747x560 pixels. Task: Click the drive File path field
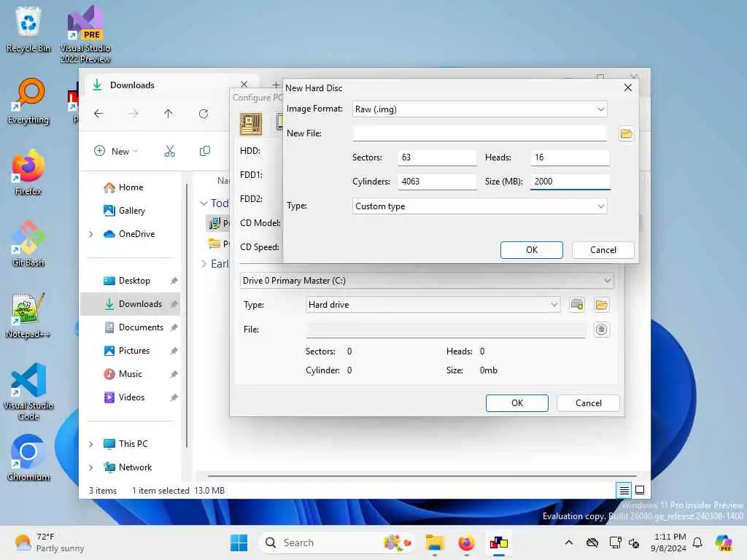[x=446, y=330]
